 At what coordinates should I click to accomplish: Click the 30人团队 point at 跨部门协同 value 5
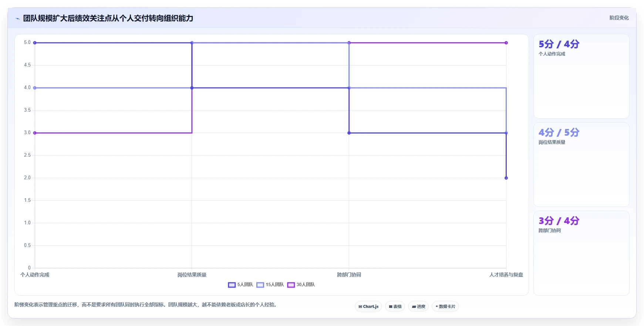point(349,43)
